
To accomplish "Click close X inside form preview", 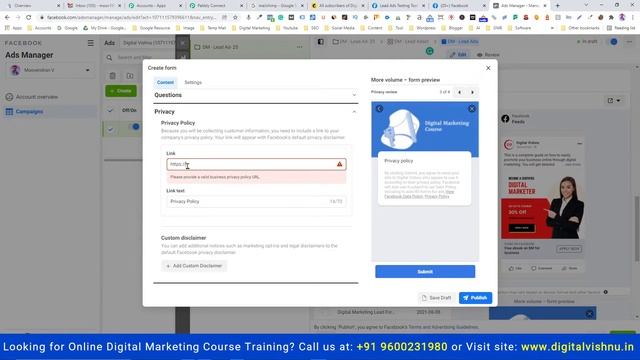I will point(472,109).
